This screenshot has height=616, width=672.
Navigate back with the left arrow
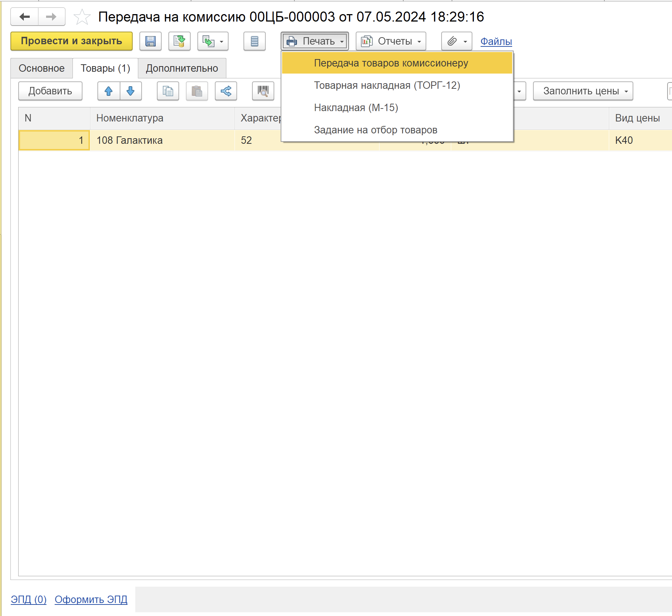(25, 17)
